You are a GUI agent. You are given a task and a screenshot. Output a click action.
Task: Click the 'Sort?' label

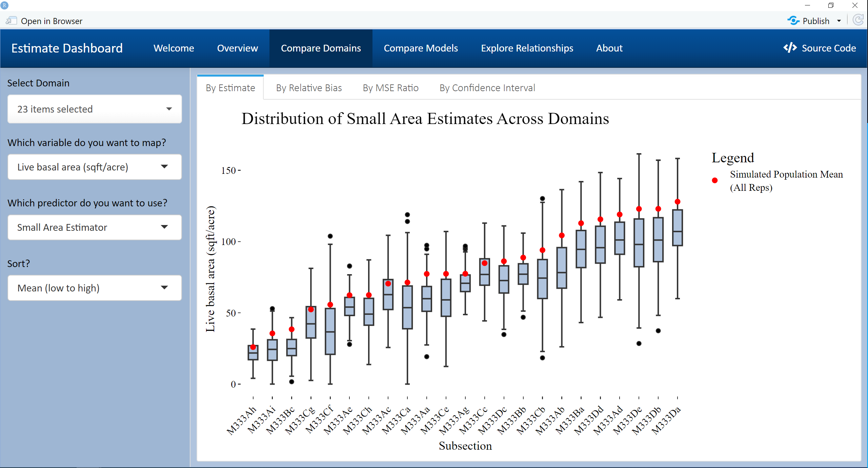pyautogui.click(x=19, y=263)
